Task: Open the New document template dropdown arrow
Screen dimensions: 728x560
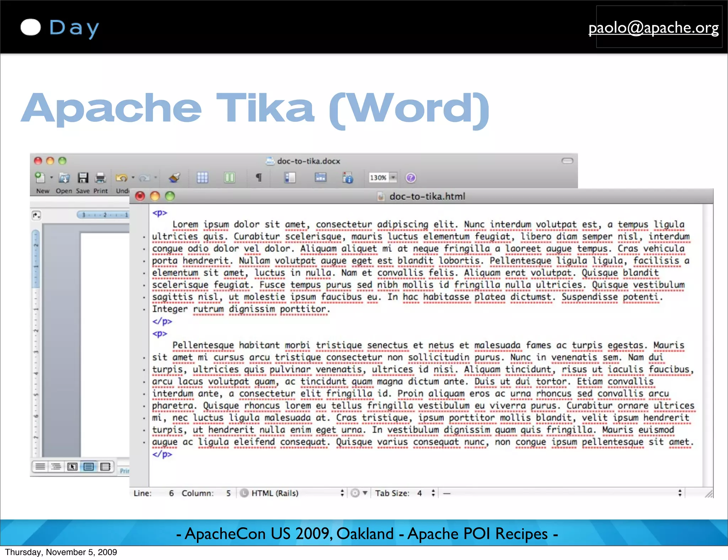Action: coord(52,177)
